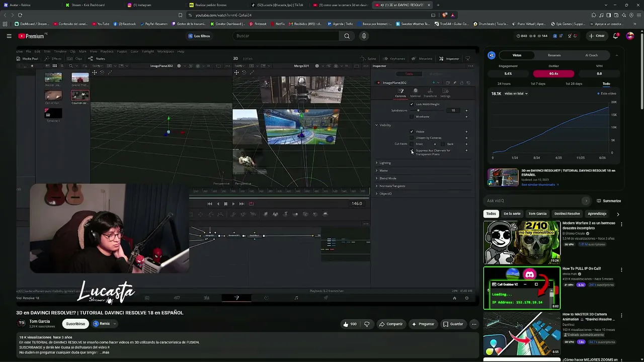Show the Nodes panel in DaVinci
Image resolution: width=644 pixels, height=362 pixels.
tap(97, 58)
